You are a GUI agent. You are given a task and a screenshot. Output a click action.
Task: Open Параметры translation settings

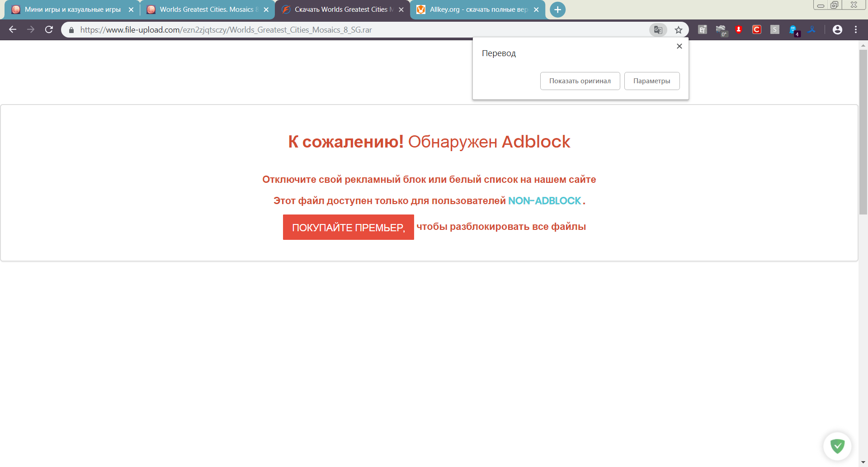652,81
